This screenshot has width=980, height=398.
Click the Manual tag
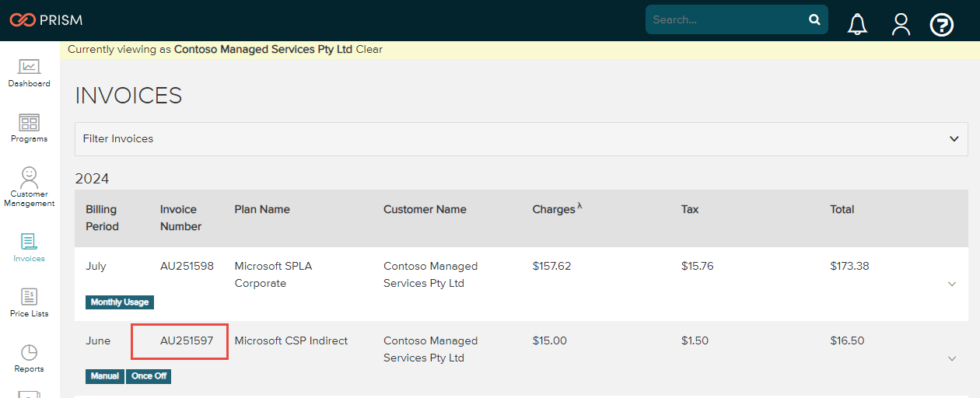pos(105,376)
